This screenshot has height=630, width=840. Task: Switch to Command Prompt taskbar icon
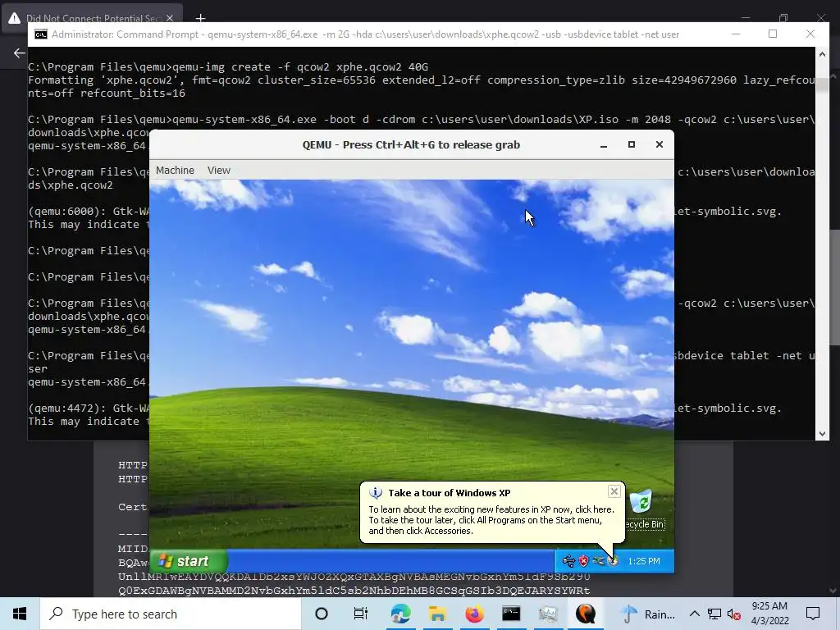coord(511,614)
